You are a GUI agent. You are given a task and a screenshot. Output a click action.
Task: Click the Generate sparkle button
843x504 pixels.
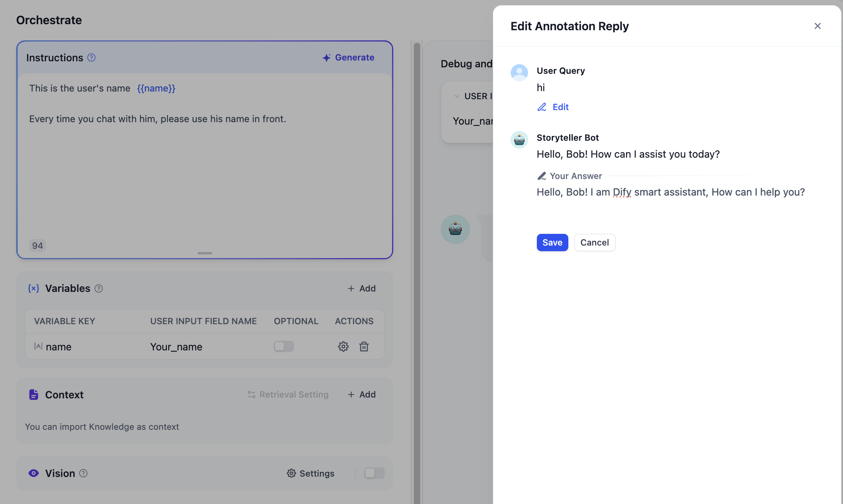click(x=348, y=58)
